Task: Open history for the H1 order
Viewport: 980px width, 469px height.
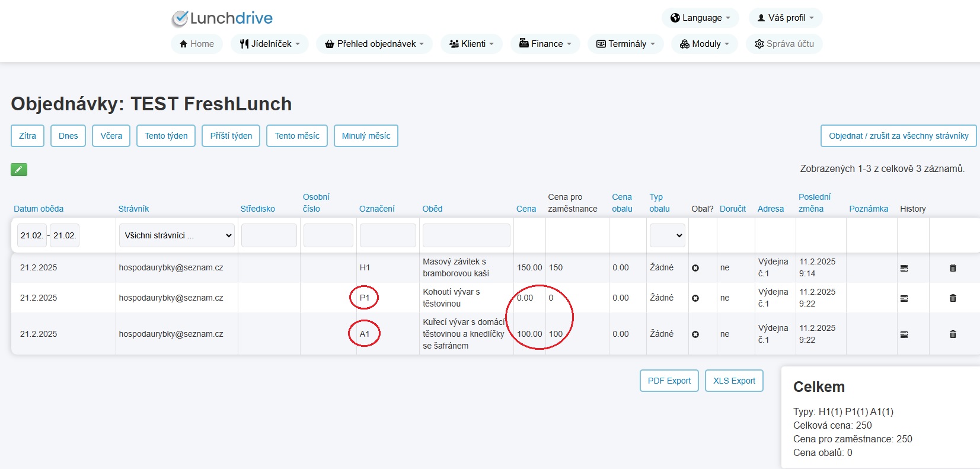Action: [x=904, y=269]
